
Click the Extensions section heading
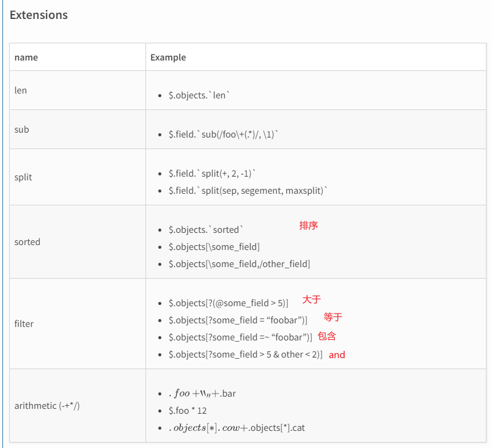(39, 15)
